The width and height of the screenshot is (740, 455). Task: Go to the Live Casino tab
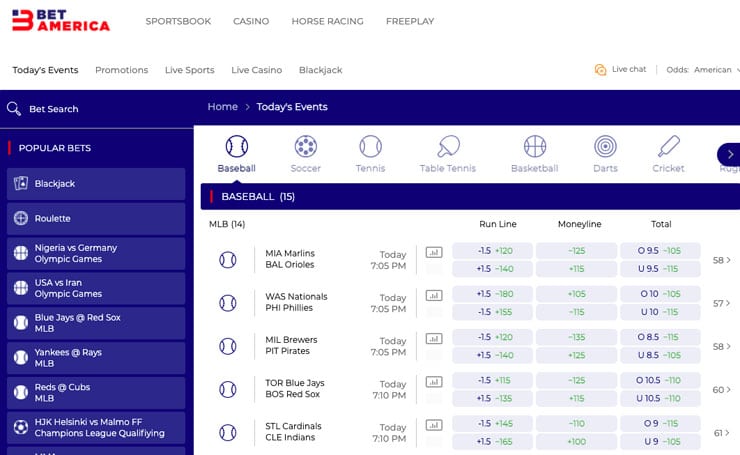coord(257,70)
